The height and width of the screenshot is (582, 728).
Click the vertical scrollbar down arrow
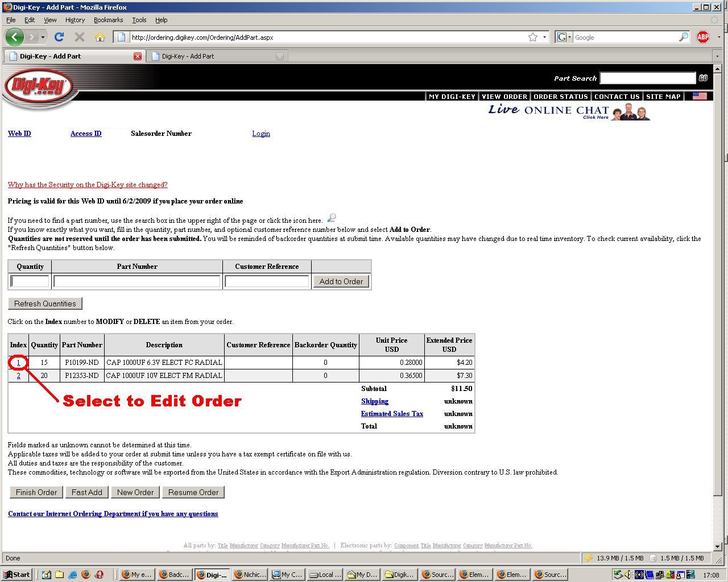pos(717,546)
